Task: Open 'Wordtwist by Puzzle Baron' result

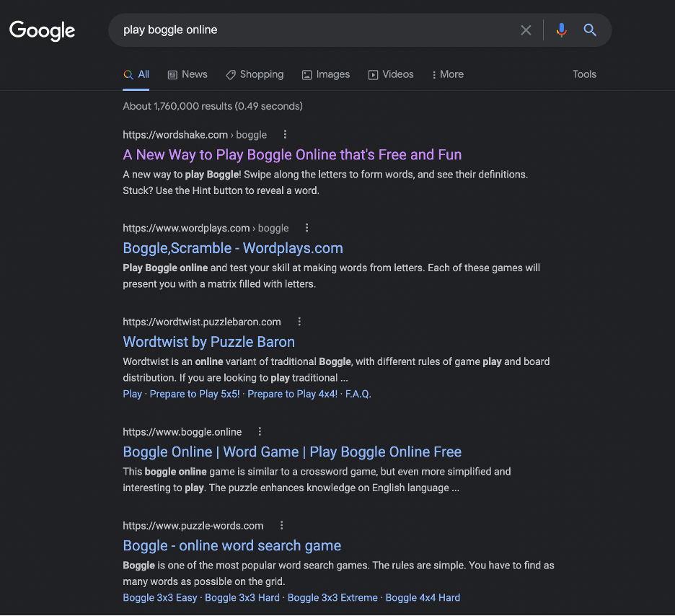Action: (209, 342)
